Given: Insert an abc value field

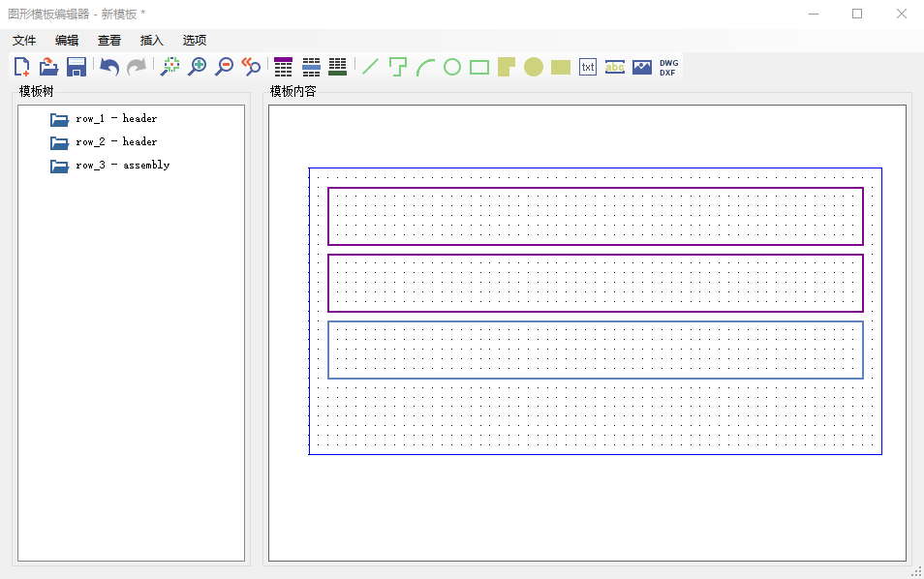Looking at the screenshot, I should point(615,67).
